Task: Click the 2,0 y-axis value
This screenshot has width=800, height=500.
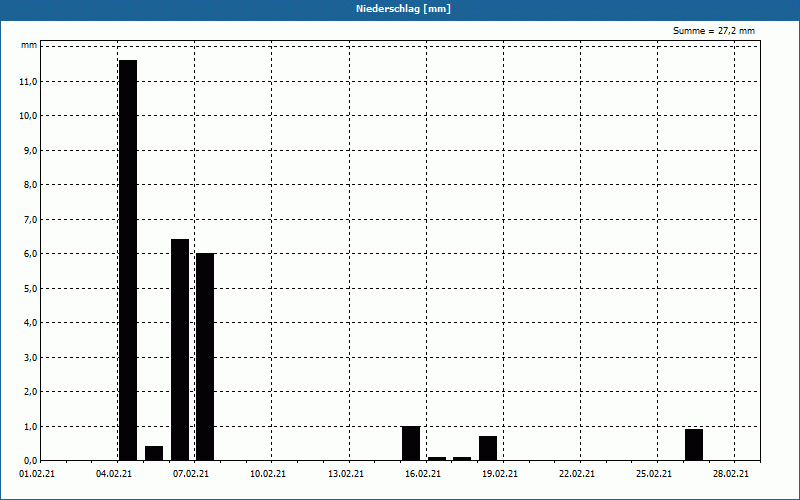Action: [x=31, y=391]
